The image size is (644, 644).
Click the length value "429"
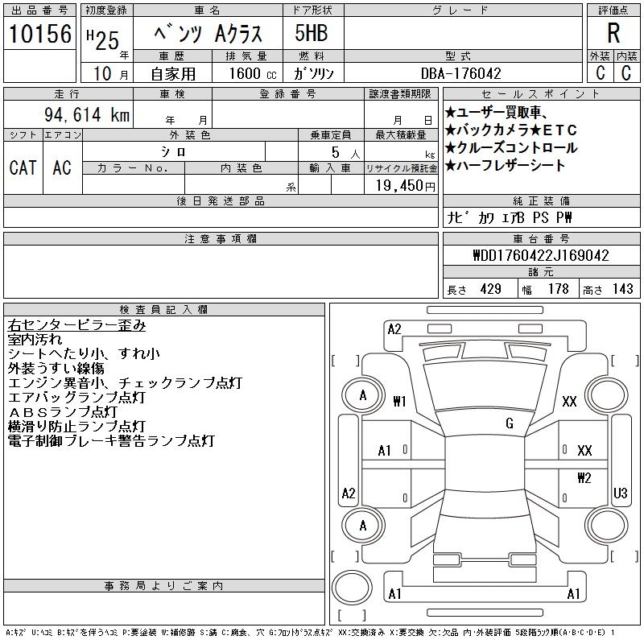coord(491,289)
